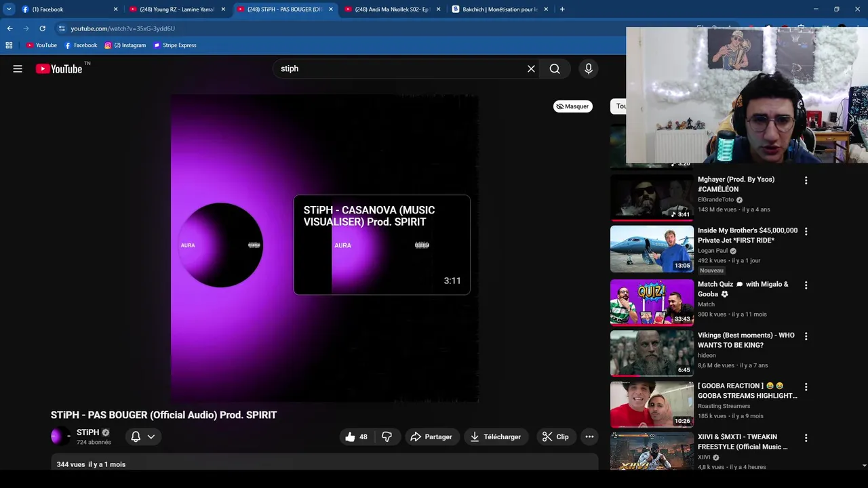
Task: Open STiPH channel avatar
Action: pos(60,436)
